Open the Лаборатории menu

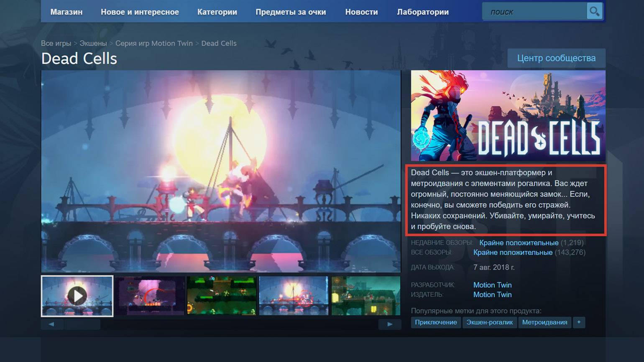coord(423,12)
